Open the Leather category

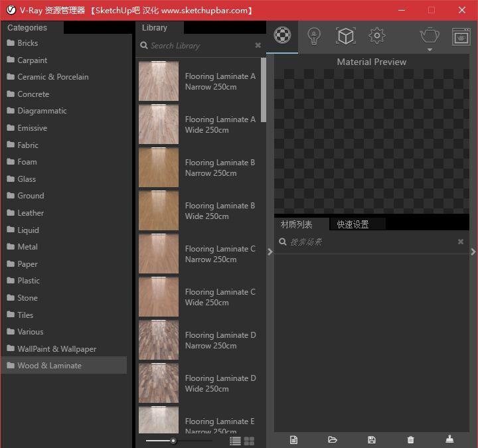tap(25, 213)
